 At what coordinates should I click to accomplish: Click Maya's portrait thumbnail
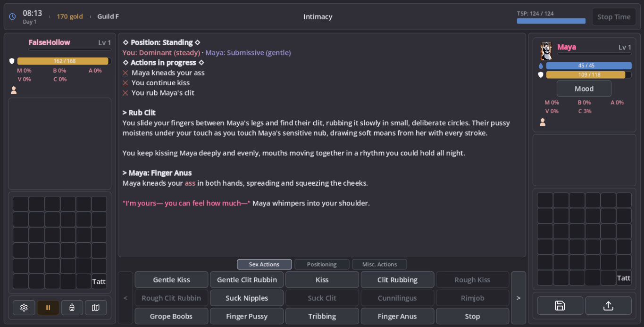click(x=546, y=51)
